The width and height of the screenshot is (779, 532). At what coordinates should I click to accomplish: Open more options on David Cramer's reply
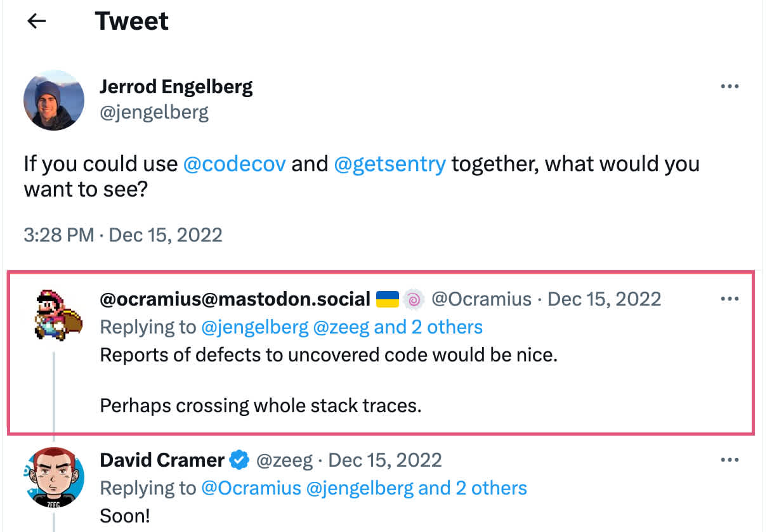coord(730,460)
